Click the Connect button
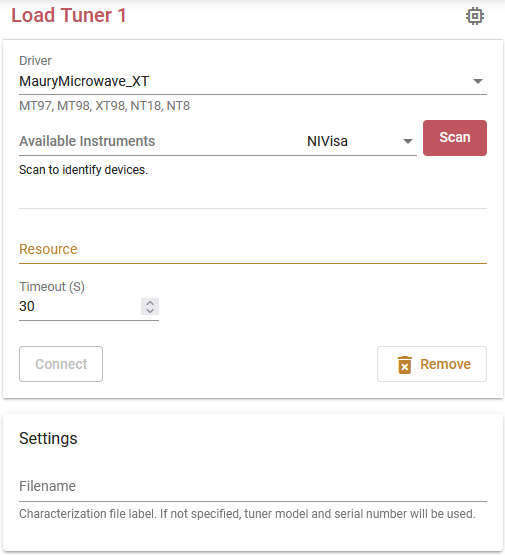The width and height of the screenshot is (505, 555). pyautogui.click(x=61, y=364)
